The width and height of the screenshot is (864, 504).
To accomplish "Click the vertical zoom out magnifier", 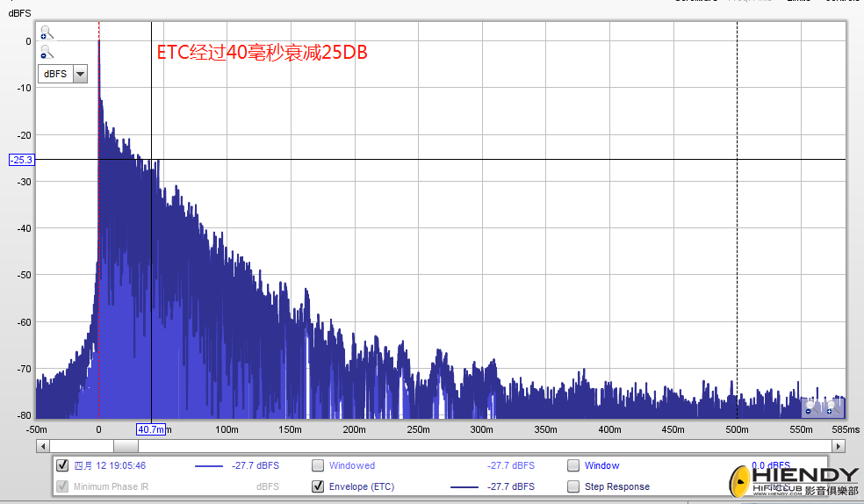I will 47,53.
